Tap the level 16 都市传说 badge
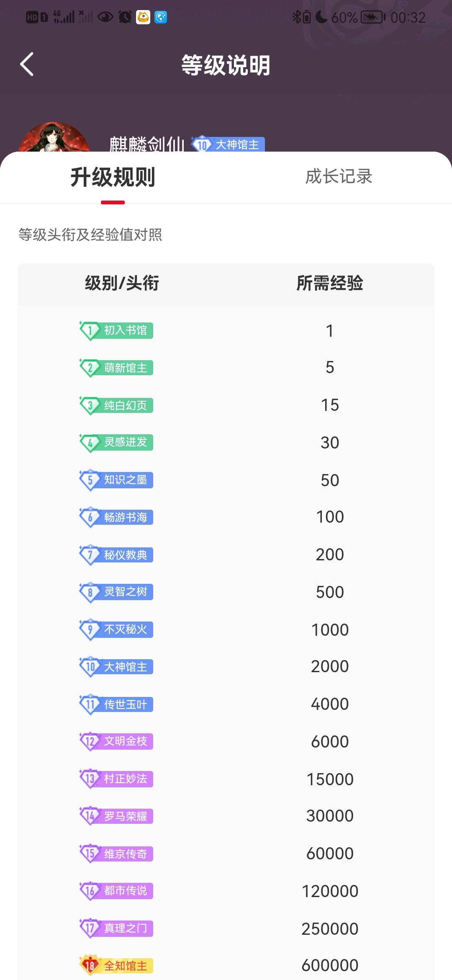452x980 pixels. coord(116,891)
